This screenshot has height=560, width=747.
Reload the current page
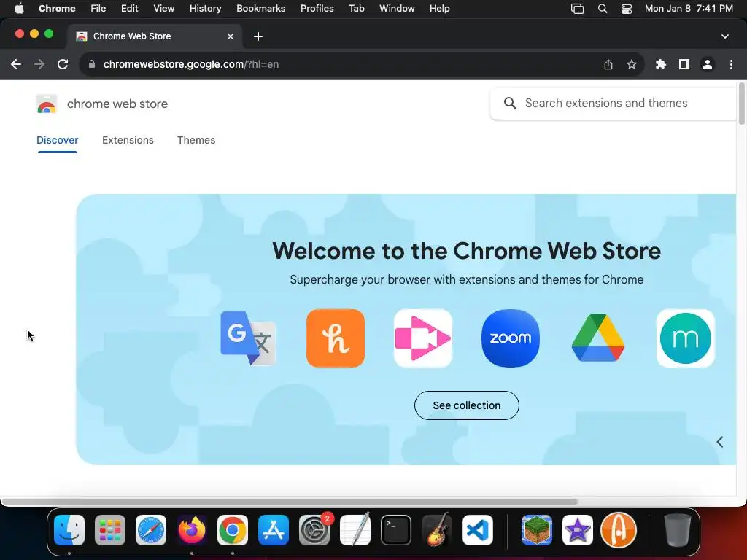[x=63, y=64]
